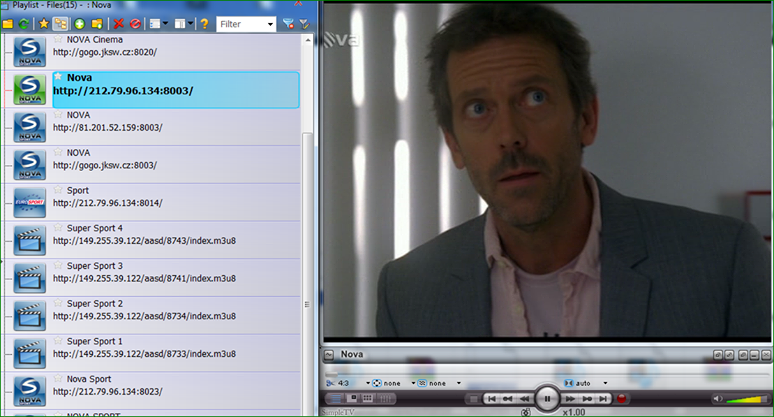
Task: Toggle favorites star filter in toolbar
Action: (44, 24)
